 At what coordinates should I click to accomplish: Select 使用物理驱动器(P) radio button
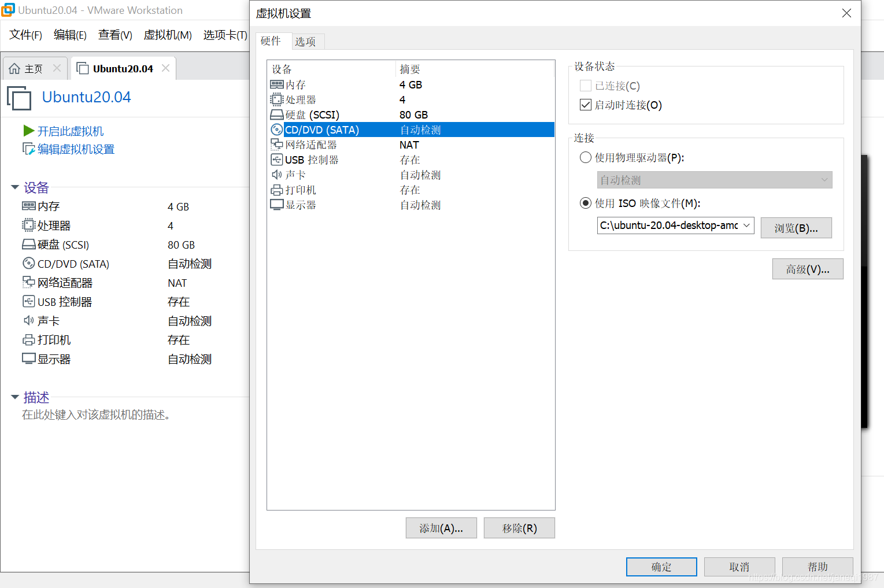(x=585, y=157)
